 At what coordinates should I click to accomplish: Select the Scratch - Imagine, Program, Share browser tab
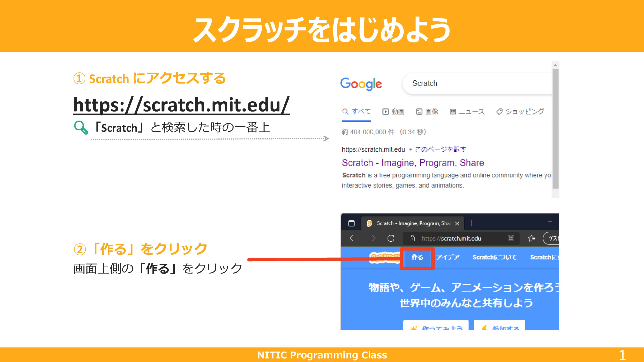point(412,223)
